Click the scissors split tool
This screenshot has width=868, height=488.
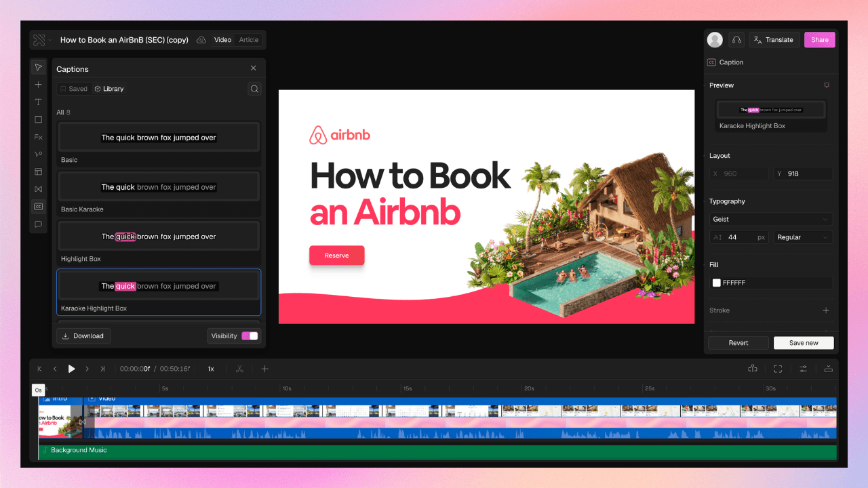click(239, 369)
